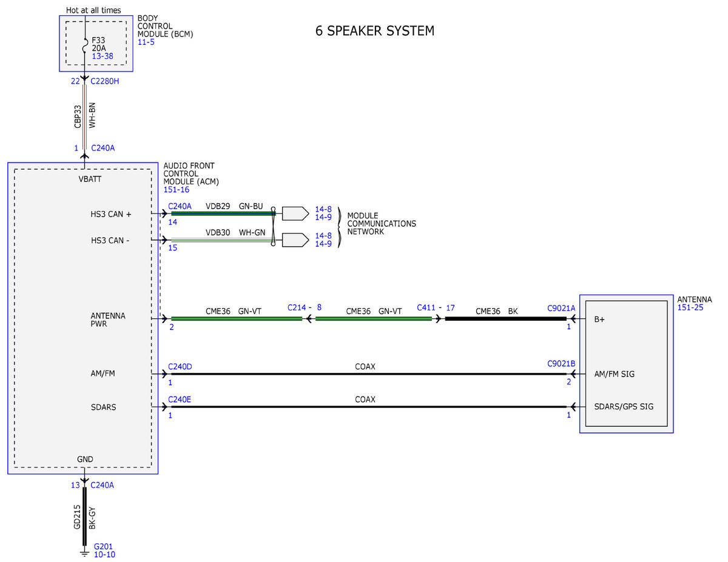Click the VBATT terminal label
This screenshot has height=562, width=728.
(x=90, y=179)
